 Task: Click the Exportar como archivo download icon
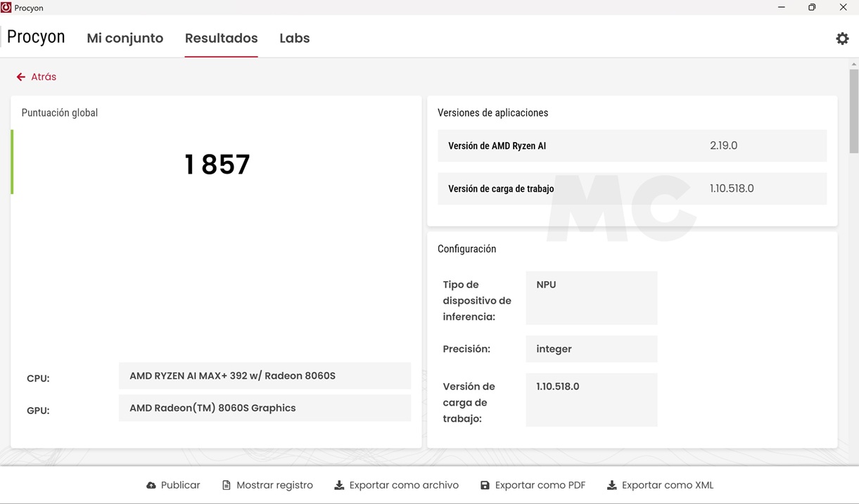coord(339,484)
